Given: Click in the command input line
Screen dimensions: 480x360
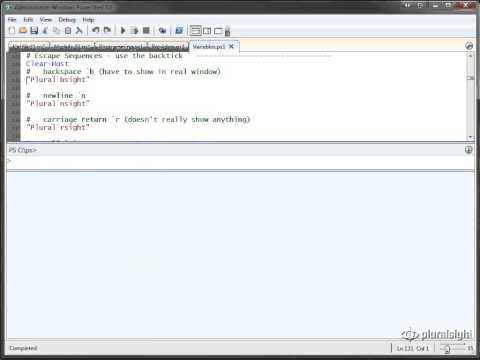Looking at the screenshot, I should (x=240, y=162).
